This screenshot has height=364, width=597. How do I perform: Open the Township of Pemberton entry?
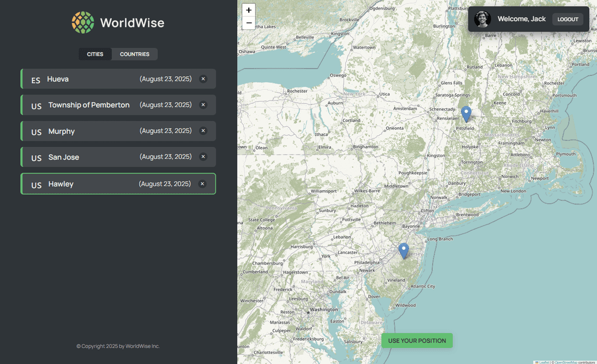88,105
